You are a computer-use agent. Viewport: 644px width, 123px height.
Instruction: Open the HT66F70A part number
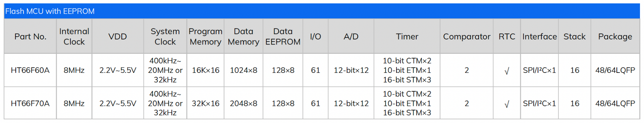(x=30, y=103)
